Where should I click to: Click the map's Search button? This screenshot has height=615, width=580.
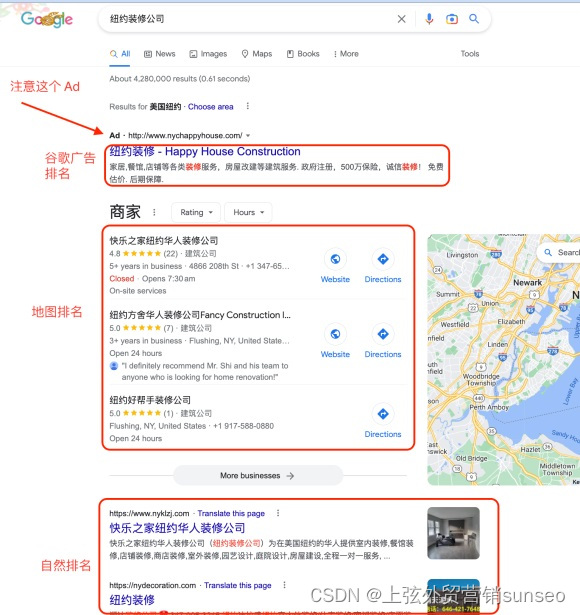(558, 253)
